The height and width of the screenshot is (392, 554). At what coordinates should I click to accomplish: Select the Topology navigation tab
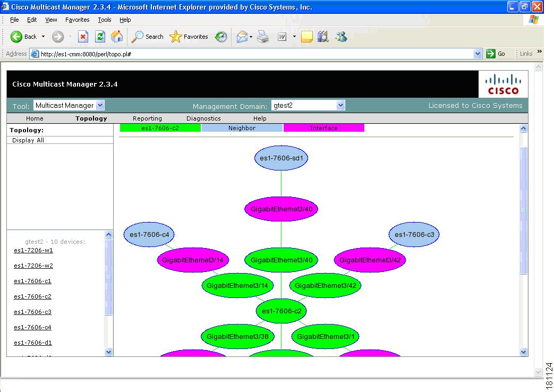coord(91,118)
